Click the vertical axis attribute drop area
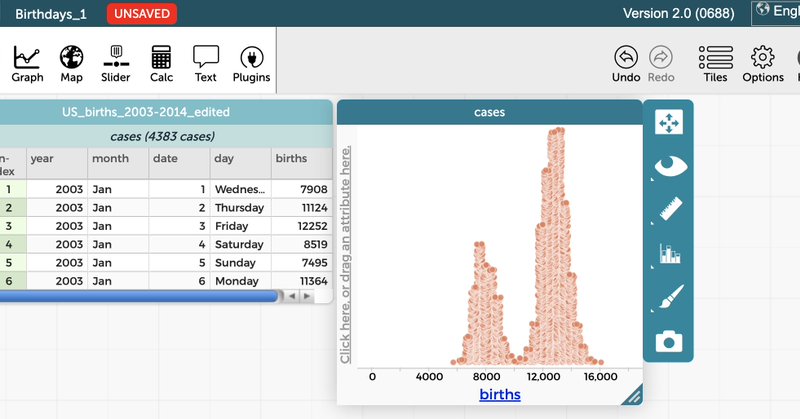The image size is (800, 419). (x=346, y=255)
